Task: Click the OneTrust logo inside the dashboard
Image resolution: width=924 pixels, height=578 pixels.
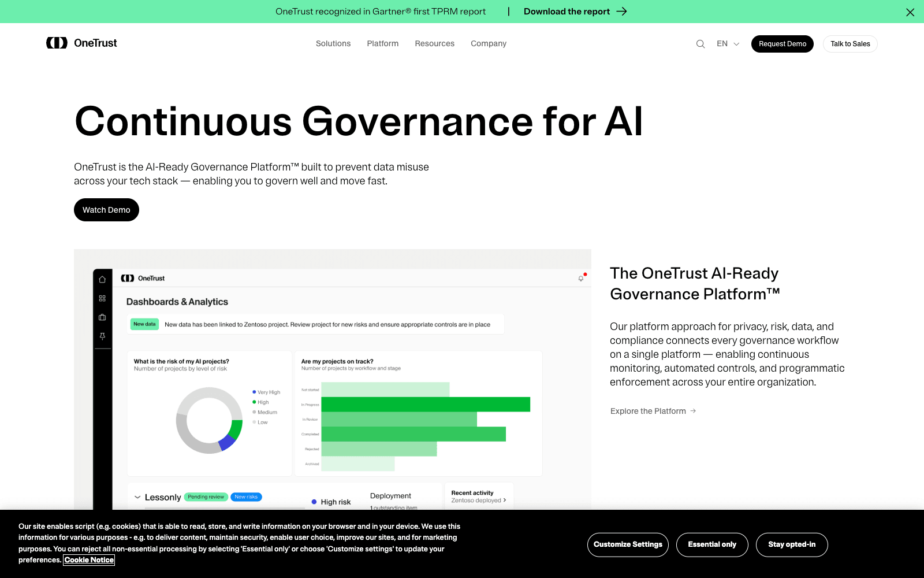Action: (x=143, y=278)
